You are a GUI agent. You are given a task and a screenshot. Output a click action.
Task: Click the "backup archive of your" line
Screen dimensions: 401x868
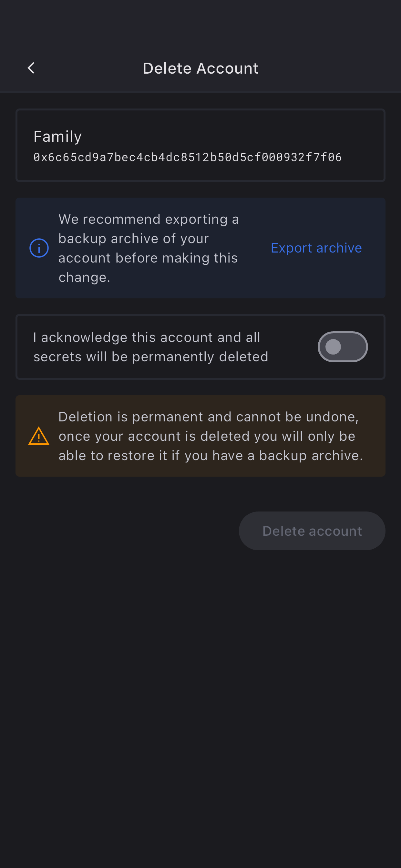click(133, 239)
